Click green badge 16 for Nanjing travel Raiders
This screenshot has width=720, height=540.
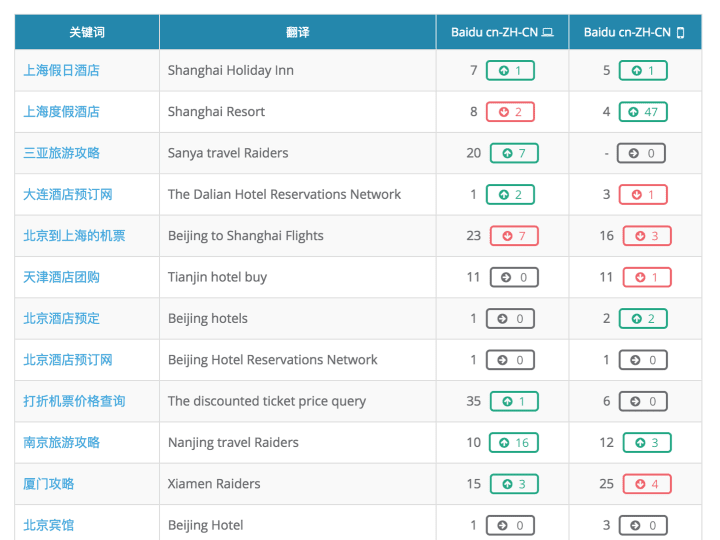pos(514,443)
